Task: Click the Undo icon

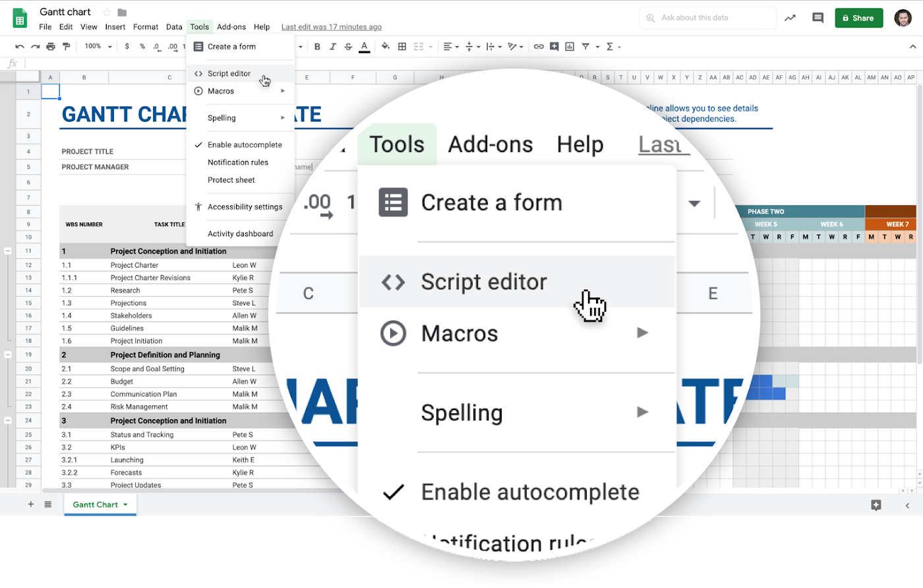Action: (19, 46)
